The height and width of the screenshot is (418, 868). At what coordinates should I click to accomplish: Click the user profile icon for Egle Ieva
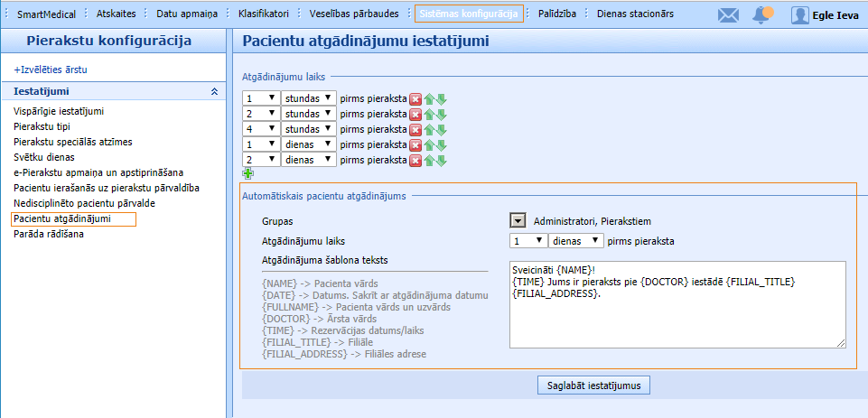(x=799, y=14)
